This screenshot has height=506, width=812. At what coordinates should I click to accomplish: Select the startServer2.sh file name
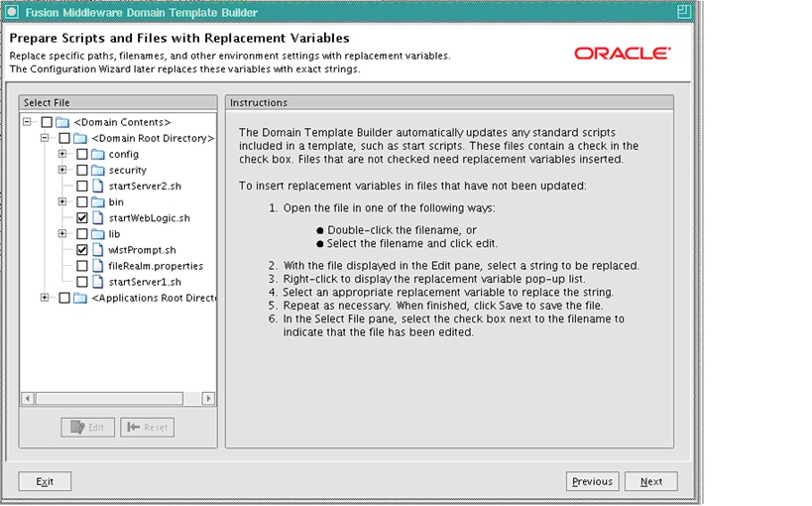point(145,187)
